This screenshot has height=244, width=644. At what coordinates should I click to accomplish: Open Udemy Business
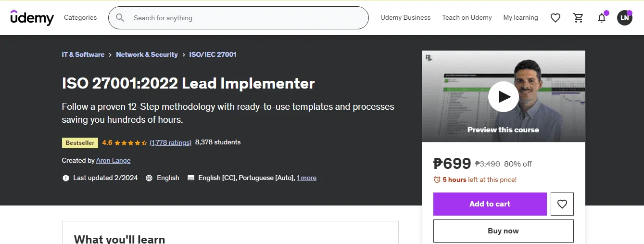pos(405,17)
